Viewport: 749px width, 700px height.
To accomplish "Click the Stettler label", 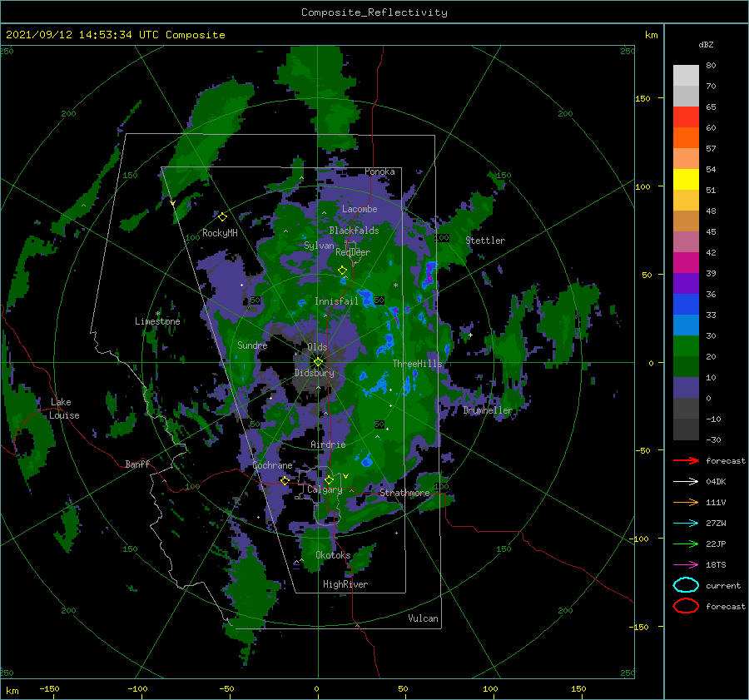I will [x=485, y=241].
